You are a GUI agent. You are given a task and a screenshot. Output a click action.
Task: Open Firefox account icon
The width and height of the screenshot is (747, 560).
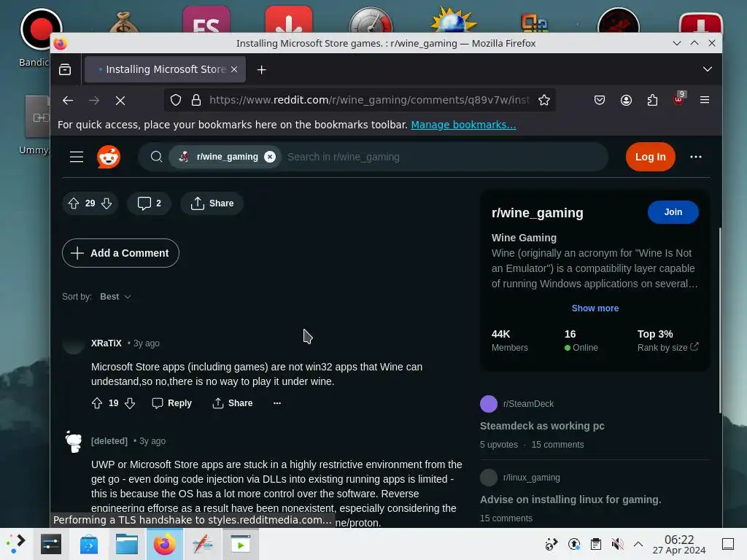626,100
